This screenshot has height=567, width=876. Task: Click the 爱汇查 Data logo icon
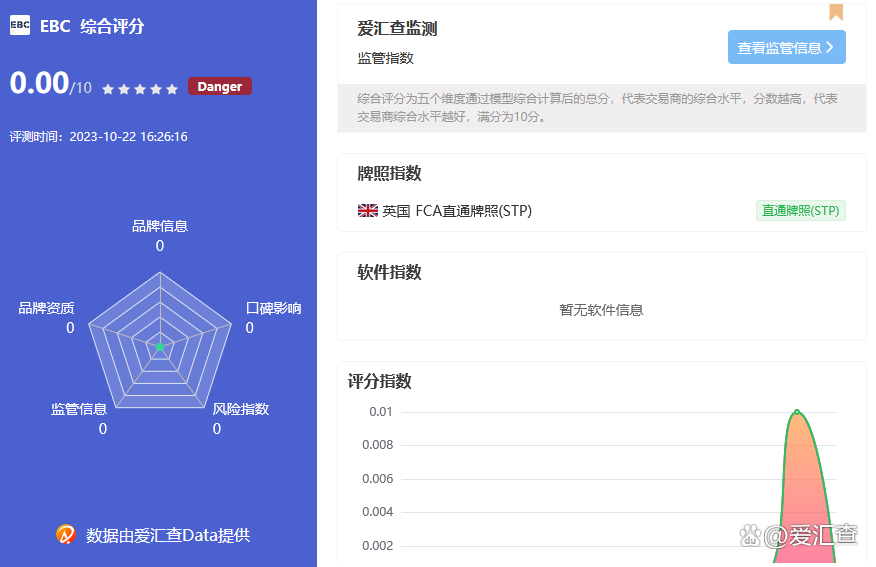[66, 535]
